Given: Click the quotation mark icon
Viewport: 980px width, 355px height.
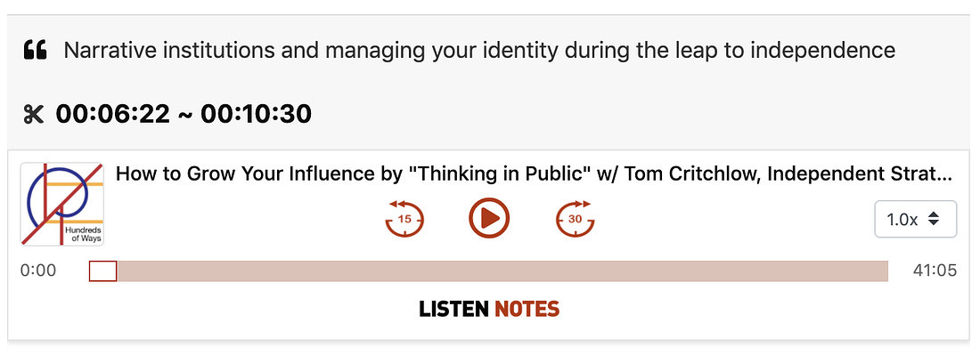Looking at the screenshot, I should 36,50.
